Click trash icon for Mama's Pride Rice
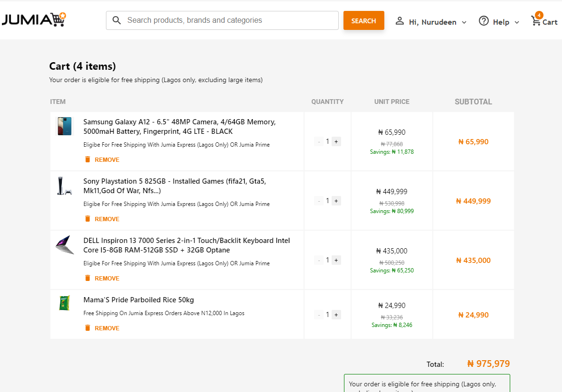This screenshot has height=392, width=562. pos(87,328)
